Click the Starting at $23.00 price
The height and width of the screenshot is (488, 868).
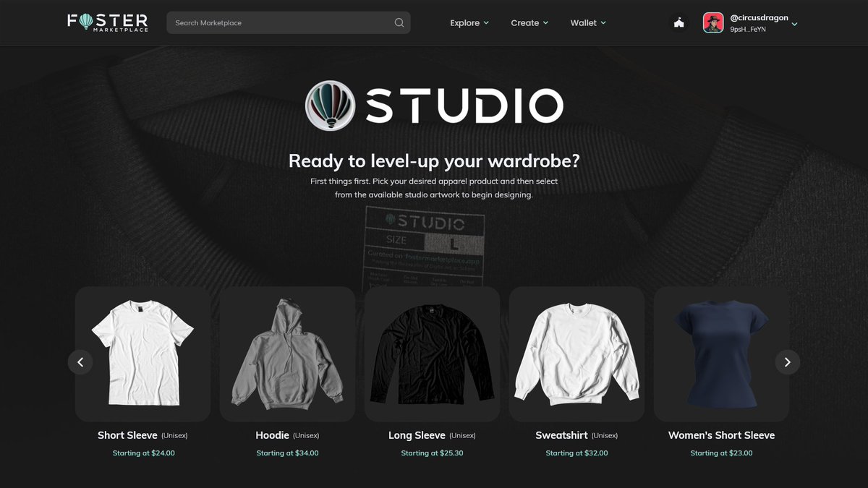(721, 453)
